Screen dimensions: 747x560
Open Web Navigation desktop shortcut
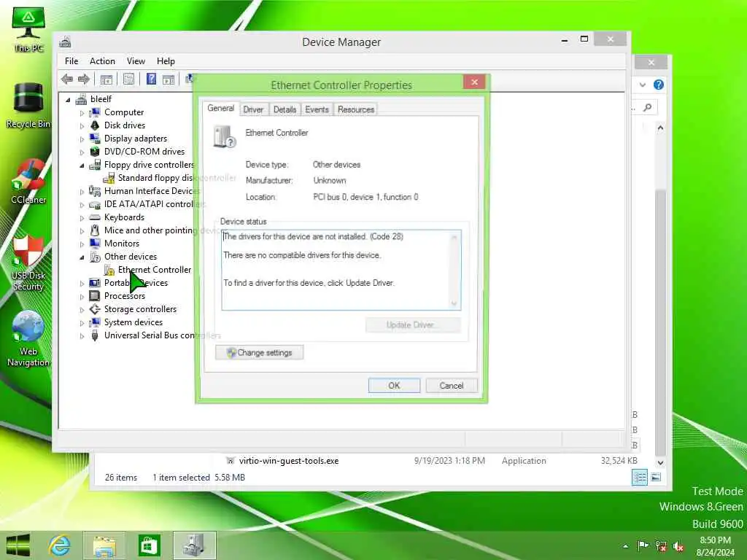coord(28,338)
